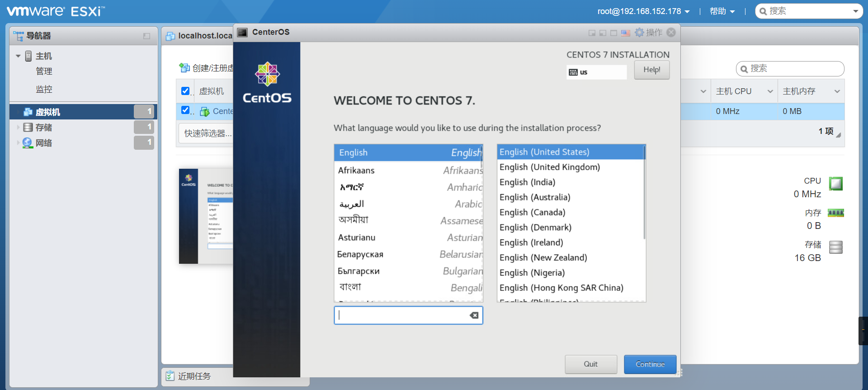Open the Actions (操作) text in console
The height and width of the screenshot is (390, 868).
[x=654, y=33]
